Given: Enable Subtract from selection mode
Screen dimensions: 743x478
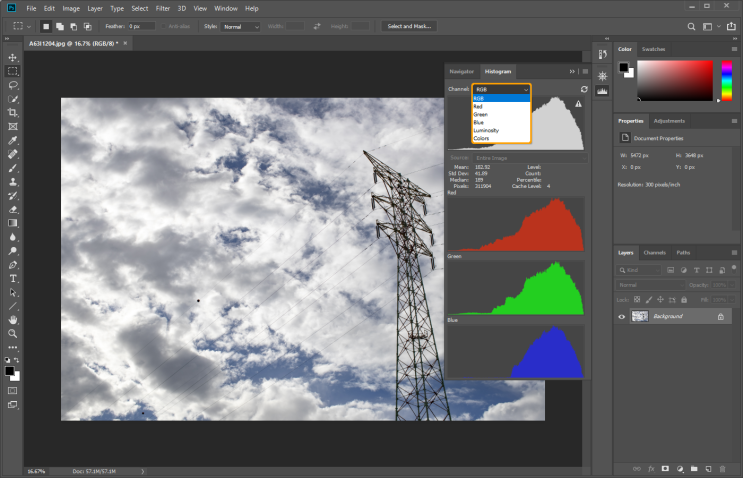Looking at the screenshot, I should (73, 27).
